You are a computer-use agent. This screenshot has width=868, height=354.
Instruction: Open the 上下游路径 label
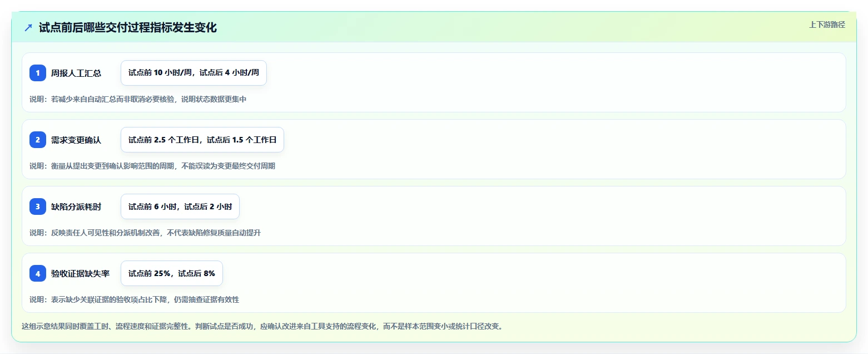827,24
